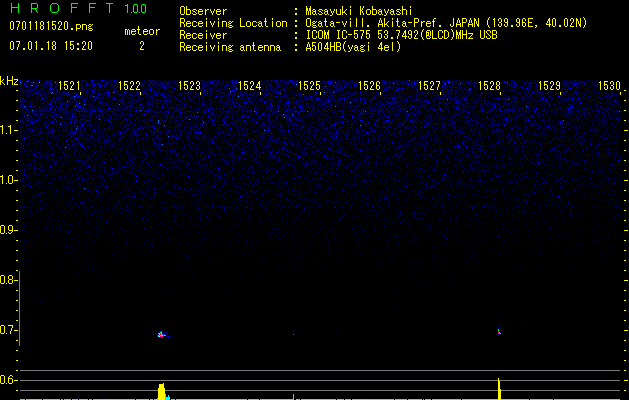Click the 1525 time axis label
629x400 pixels.
click(309, 86)
